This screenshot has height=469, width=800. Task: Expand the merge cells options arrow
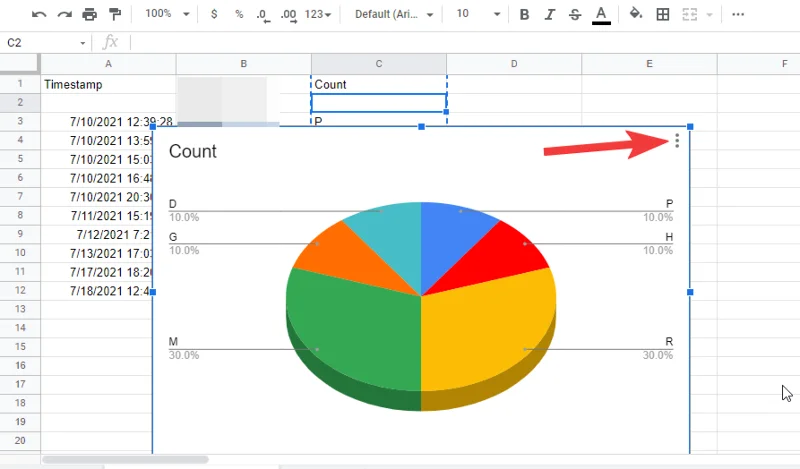coord(709,14)
